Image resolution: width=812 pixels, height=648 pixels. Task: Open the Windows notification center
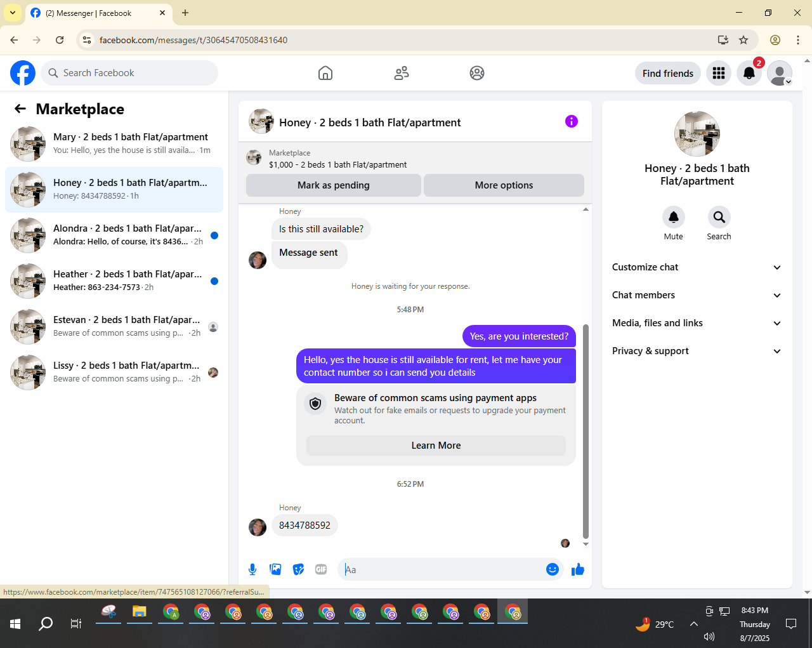point(791,624)
